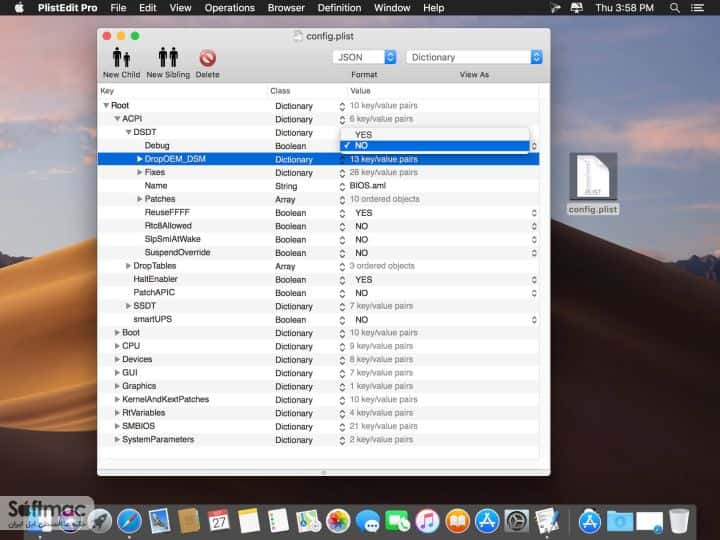
Task: Open iTunes music note icon in Dock
Action: (x=428, y=521)
